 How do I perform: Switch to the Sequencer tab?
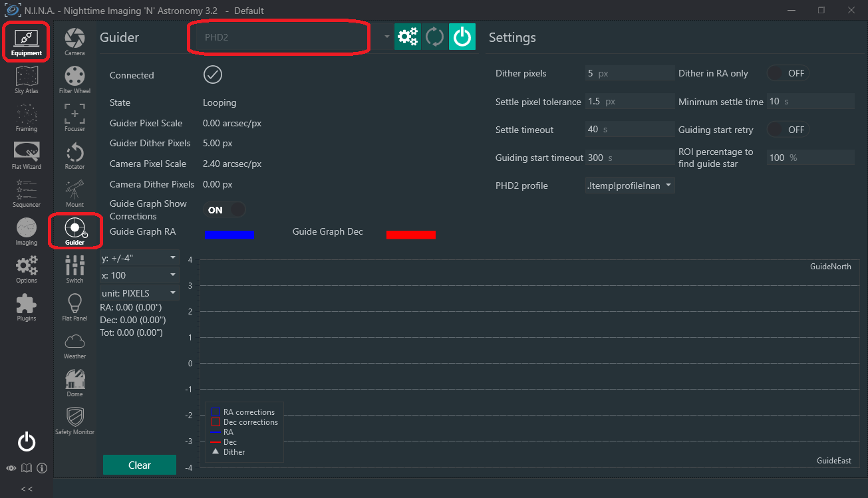point(27,193)
